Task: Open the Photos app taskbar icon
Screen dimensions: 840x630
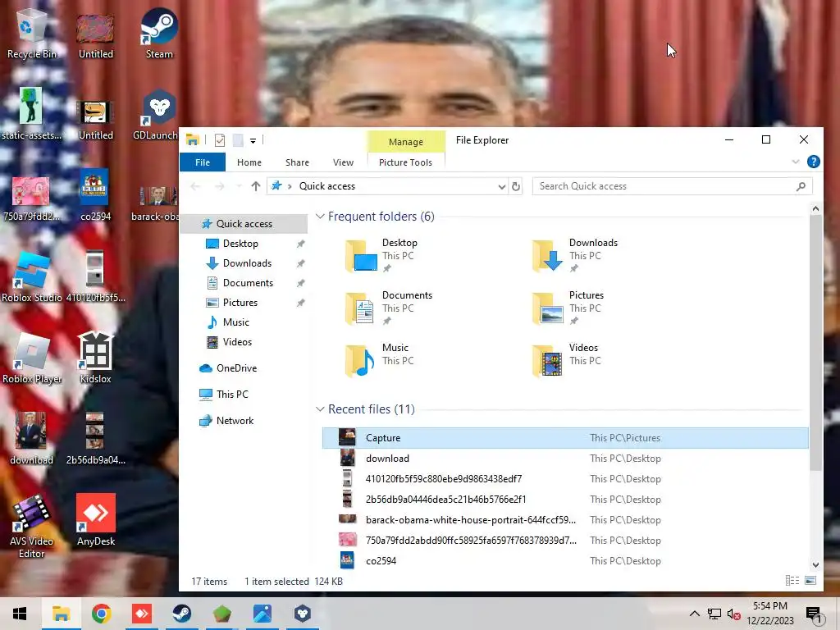Action: coord(262,614)
